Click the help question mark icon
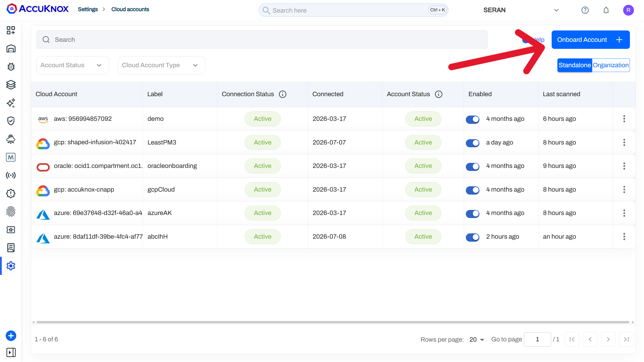This screenshot has height=362, width=644. click(585, 10)
